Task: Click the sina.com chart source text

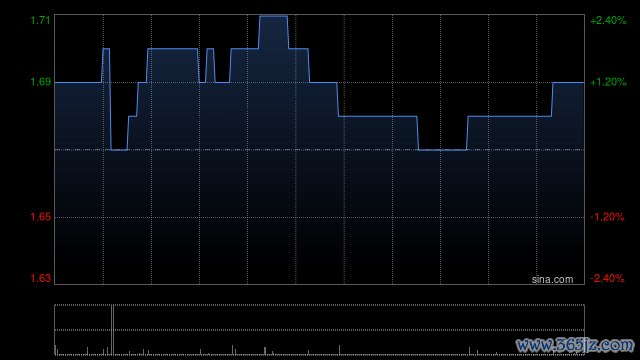Action: click(x=552, y=280)
